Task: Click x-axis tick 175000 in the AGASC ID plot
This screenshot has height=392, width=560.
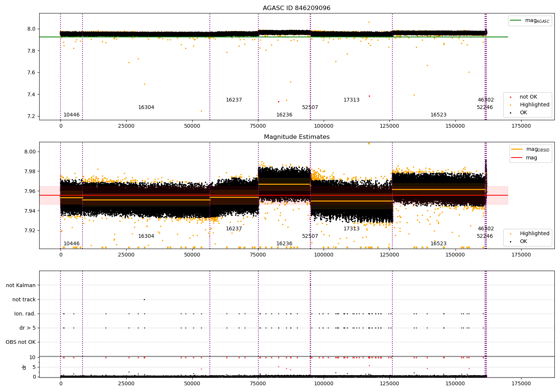Action: click(521, 126)
